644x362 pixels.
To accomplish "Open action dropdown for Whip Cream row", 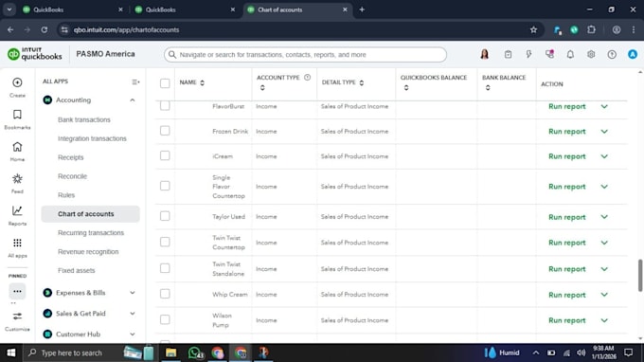I will coord(604,295).
